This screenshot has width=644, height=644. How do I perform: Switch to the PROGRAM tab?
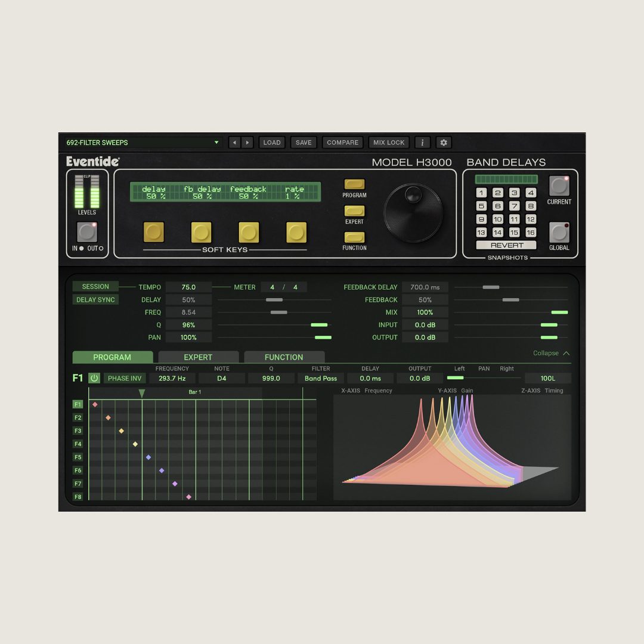[112, 357]
